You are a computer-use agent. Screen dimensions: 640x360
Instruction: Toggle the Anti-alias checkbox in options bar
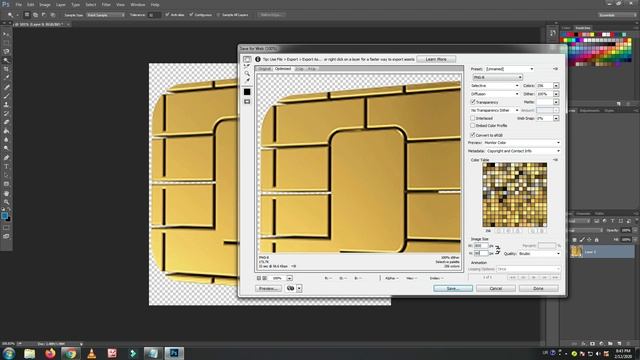[x=167, y=15]
